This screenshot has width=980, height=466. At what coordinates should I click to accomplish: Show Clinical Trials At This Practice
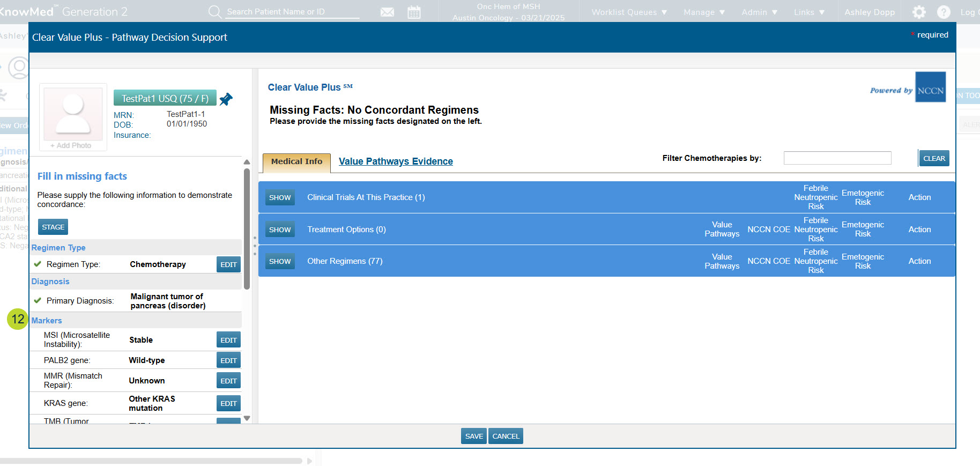coord(280,197)
